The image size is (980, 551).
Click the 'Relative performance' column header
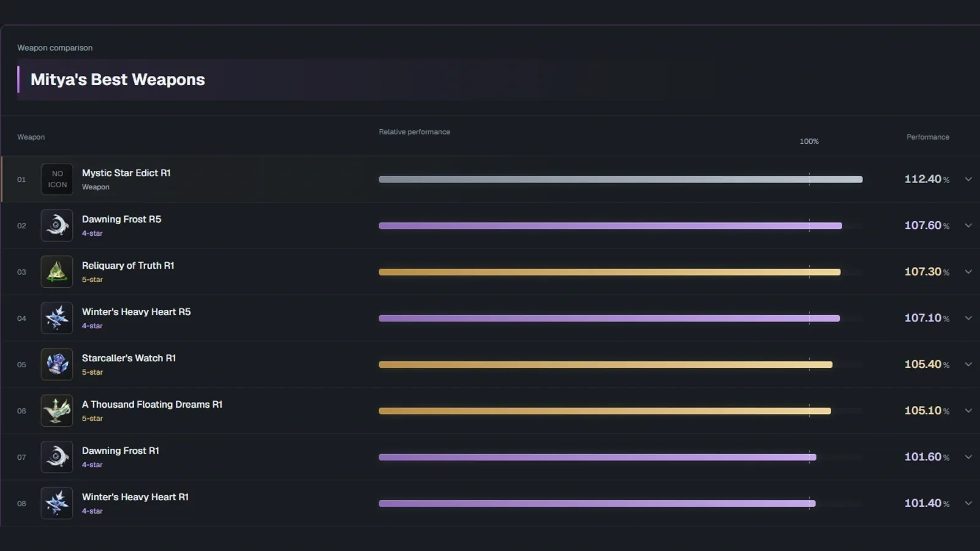(x=414, y=132)
